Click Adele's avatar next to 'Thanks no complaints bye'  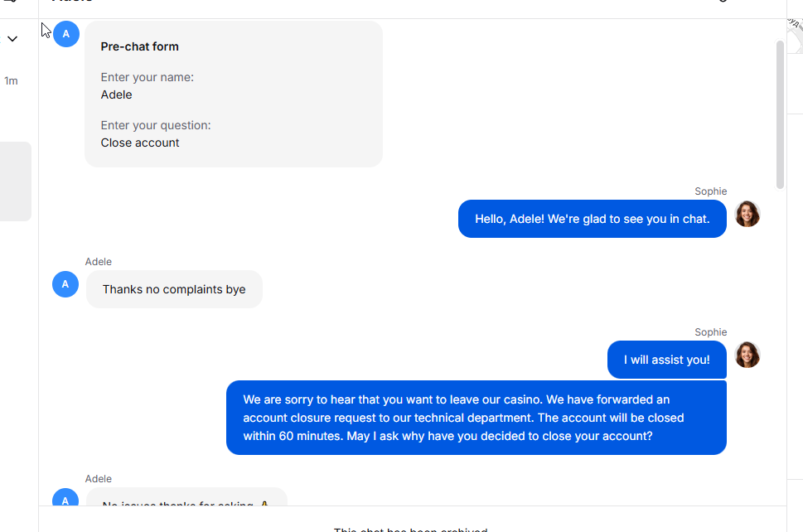tap(65, 284)
